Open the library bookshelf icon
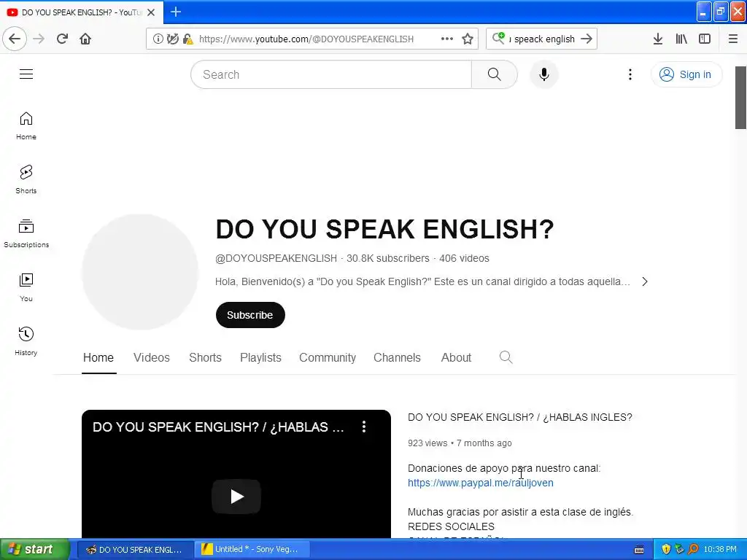747x560 pixels. 681,39
